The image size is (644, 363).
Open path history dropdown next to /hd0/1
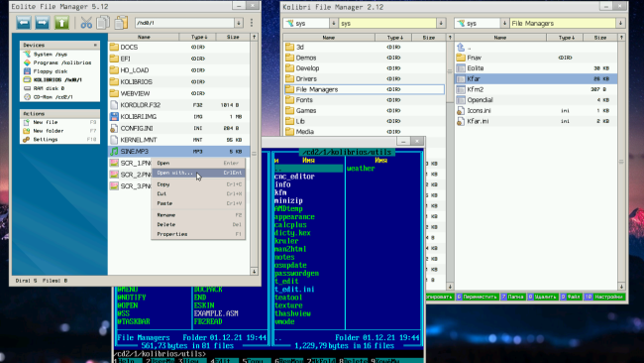239,23
